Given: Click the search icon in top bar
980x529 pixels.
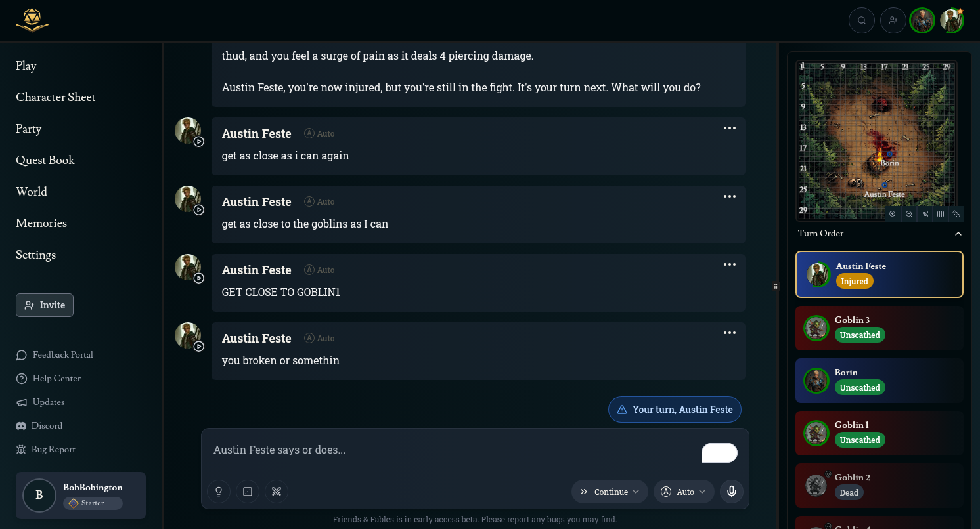Looking at the screenshot, I should [862, 20].
